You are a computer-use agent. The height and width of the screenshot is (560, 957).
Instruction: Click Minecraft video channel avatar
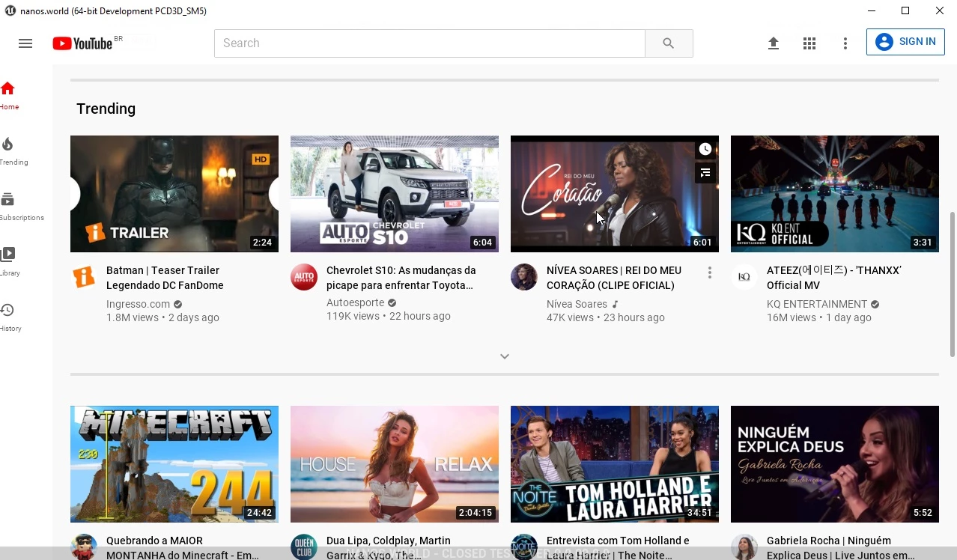(x=84, y=547)
